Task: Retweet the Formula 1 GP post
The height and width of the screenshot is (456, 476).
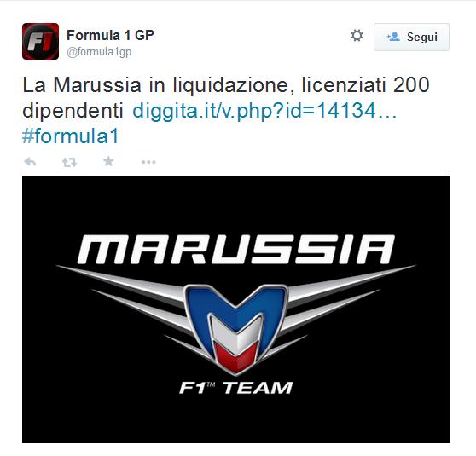Action: point(69,162)
